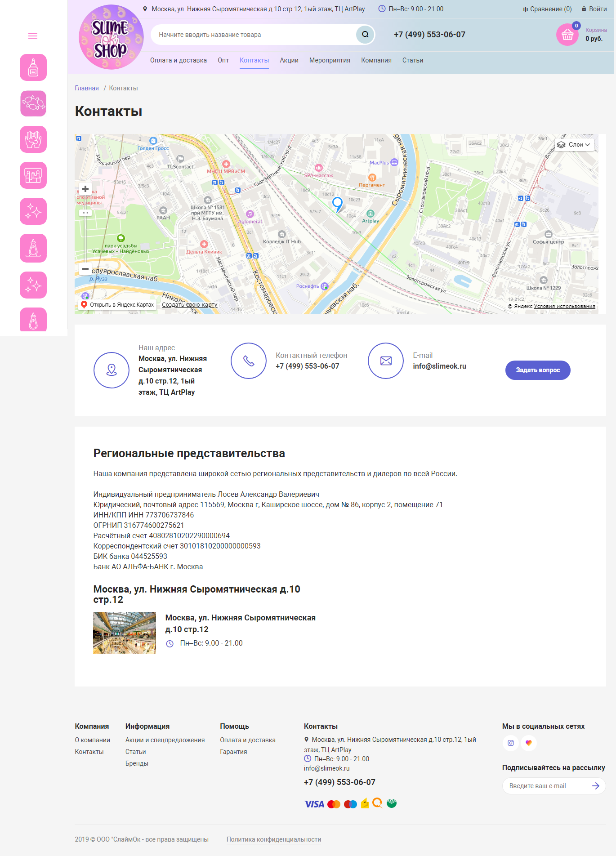Submit newsletter with the arrow icon

pos(596,786)
